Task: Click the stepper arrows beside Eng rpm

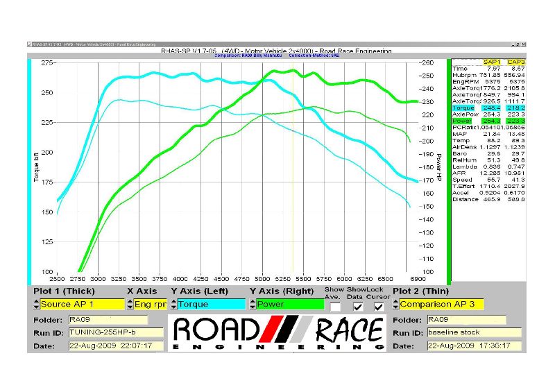Action: tap(130, 304)
